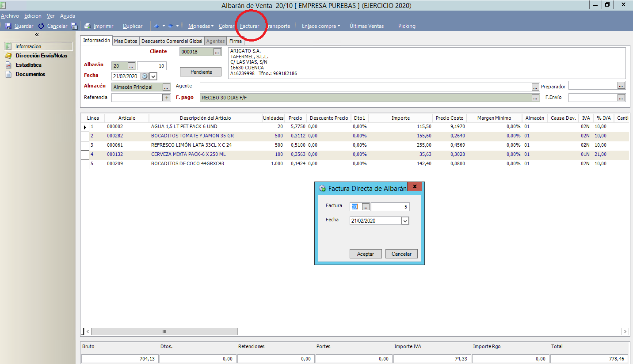The image size is (633, 364).
Task: Click the Albarán number field containing 10
Action: (152, 66)
